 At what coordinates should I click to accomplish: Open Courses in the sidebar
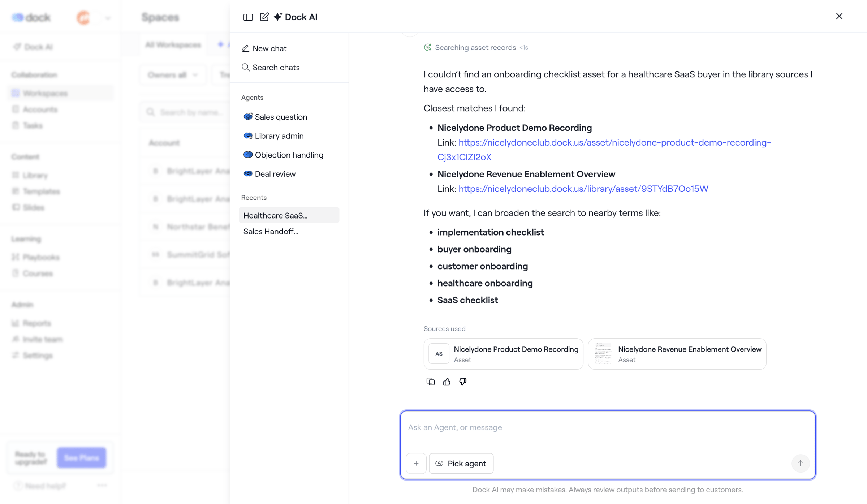click(x=60, y=273)
